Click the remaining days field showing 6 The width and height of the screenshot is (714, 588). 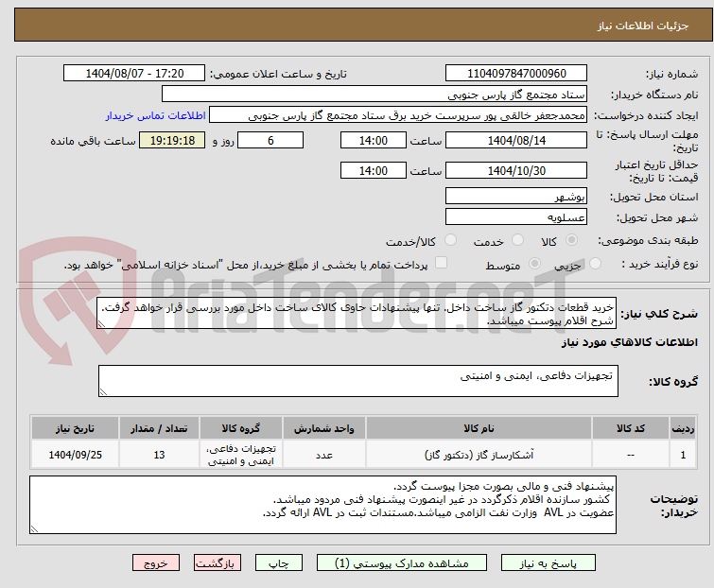click(x=270, y=140)
